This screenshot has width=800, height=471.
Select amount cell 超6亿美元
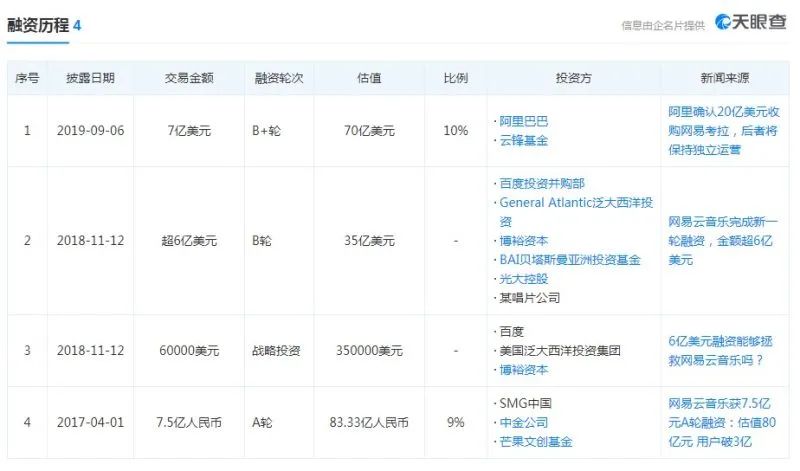click(x=189, y=240)
